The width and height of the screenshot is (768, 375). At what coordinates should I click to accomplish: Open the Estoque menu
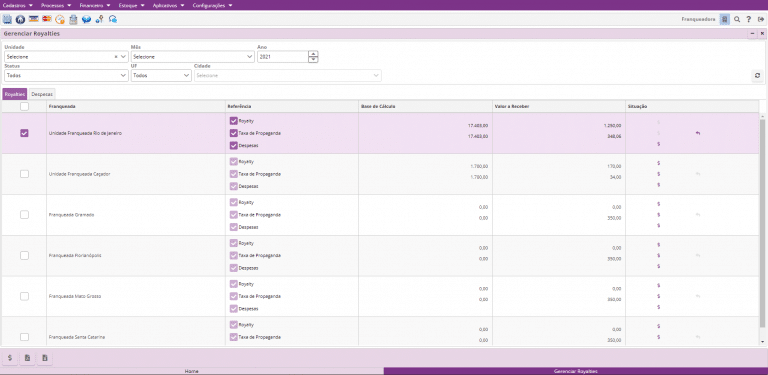tap(132, 5)
